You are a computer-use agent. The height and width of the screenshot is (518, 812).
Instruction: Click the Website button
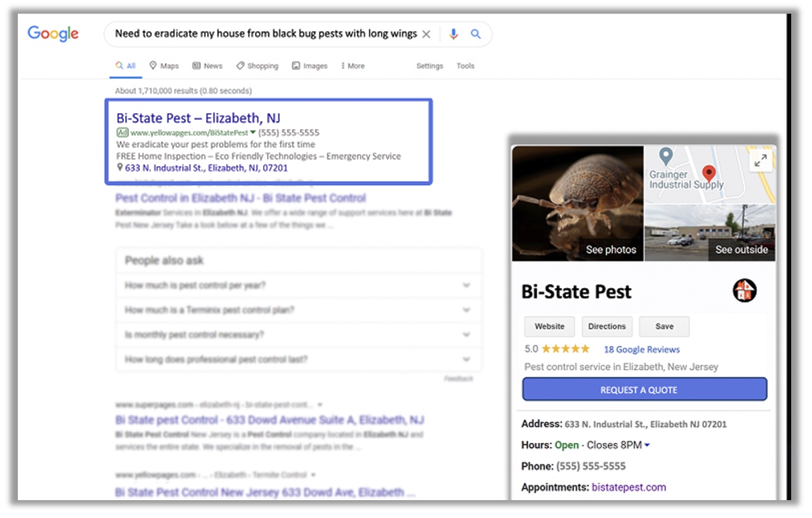click(549, 326)
